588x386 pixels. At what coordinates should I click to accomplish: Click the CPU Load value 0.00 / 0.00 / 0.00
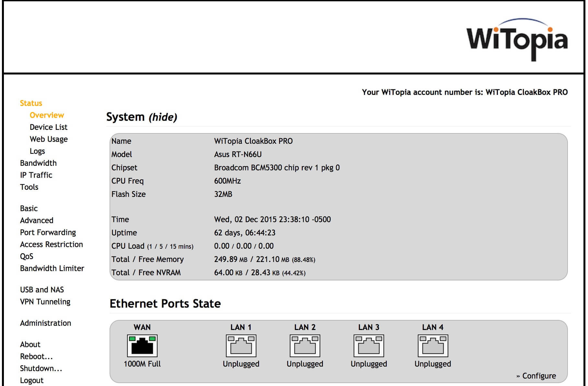(244, 246)
